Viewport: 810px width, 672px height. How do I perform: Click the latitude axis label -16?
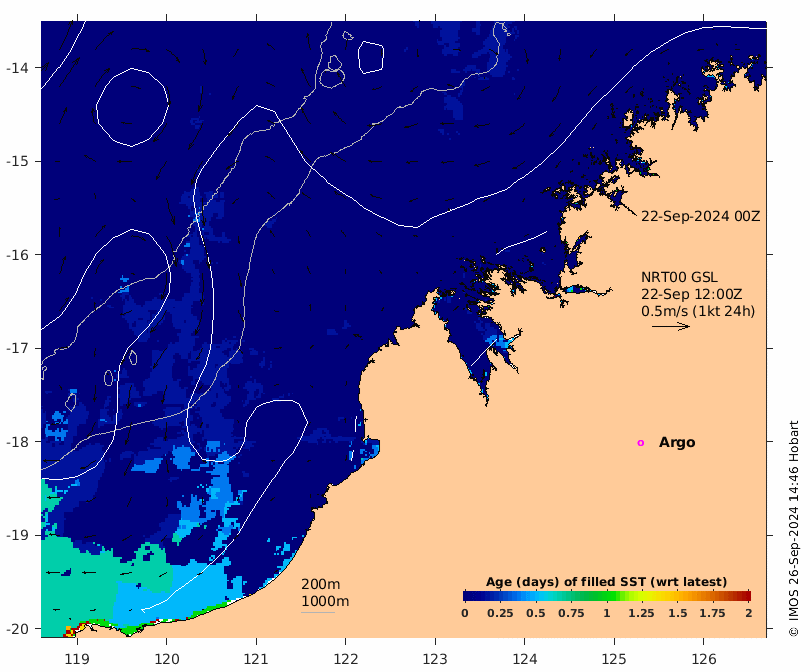[17, 255]
